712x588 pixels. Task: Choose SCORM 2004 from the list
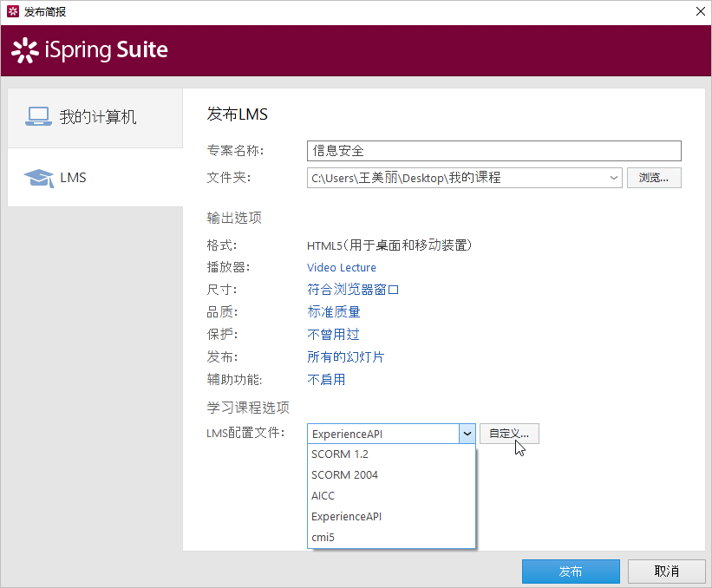point(391,475)
